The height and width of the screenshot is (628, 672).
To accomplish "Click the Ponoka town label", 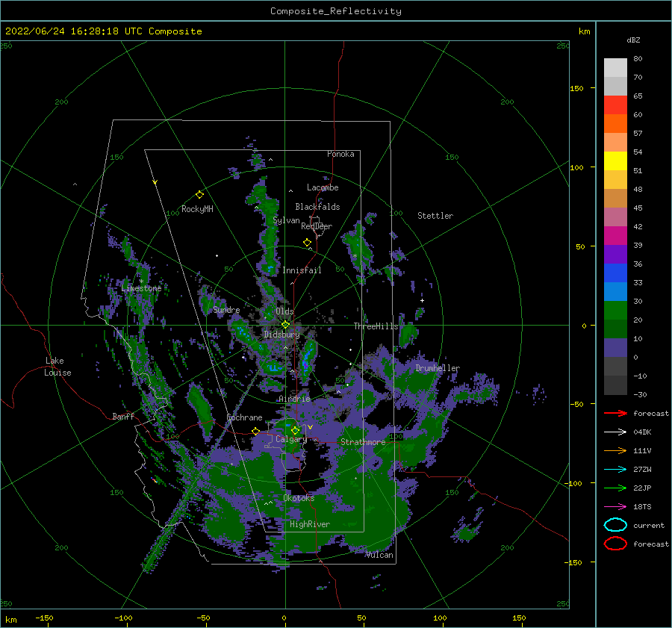I will pyautogui.click(x=340, y=154).
